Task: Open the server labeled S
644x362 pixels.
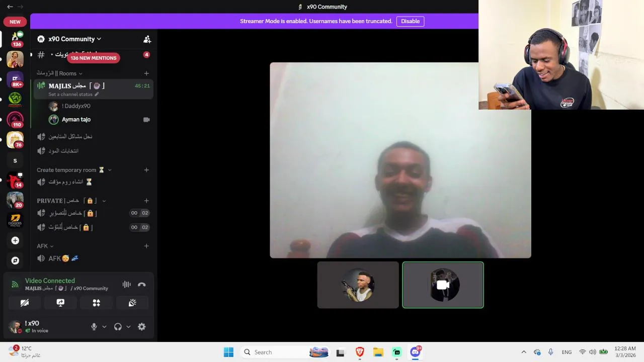Action: point(15,161)
